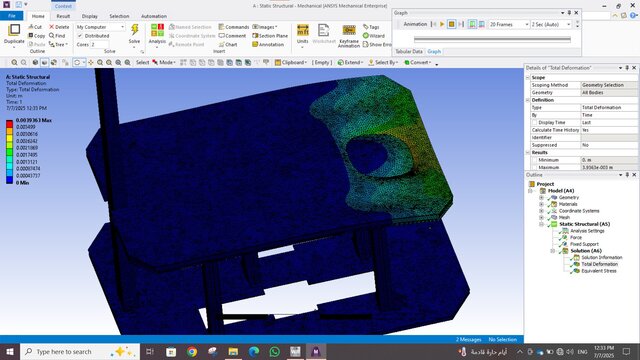Open the Wizard tool
This screenshot has height=360, width=640.
tap(373, 36)
